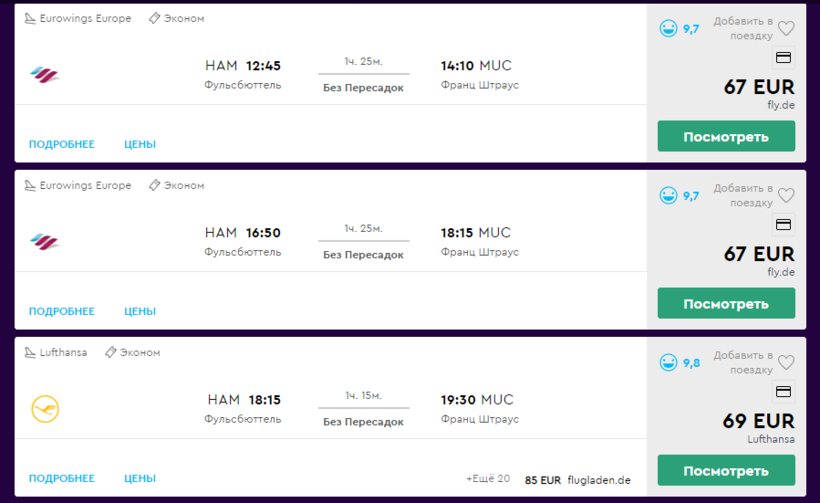Open ЦЕНЫ tab for the Lufthansa flight
The height and width of the screenshot is (503, 820).
140,479
